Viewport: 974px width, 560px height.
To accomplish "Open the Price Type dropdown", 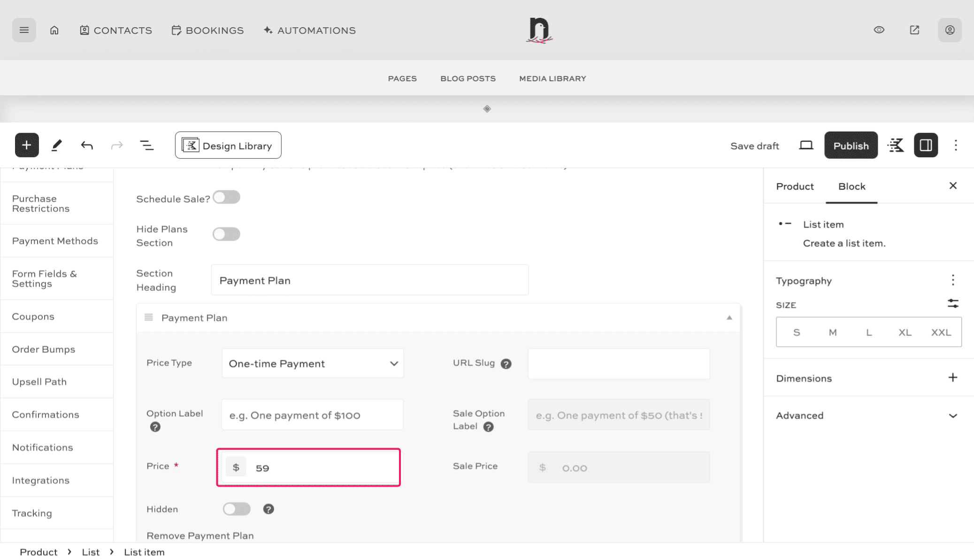I will (x=312, y=363).
